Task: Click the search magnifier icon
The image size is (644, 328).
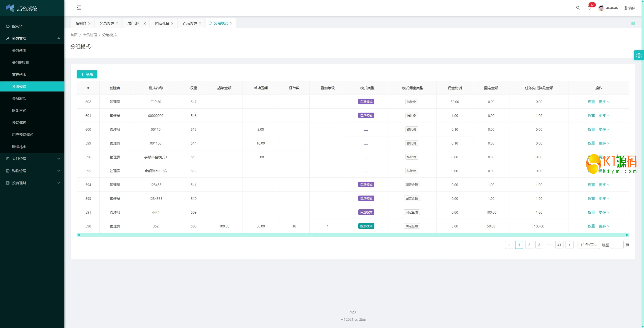Action: pyautogui.click(x=578, y=8)
